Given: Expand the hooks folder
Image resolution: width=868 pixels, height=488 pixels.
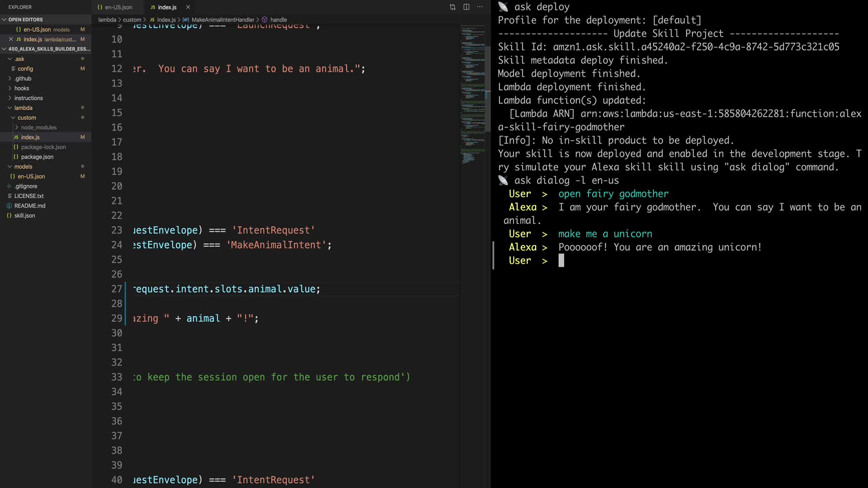Looking at the screenshot, I should pyautogui.click(x=21, y=88).
